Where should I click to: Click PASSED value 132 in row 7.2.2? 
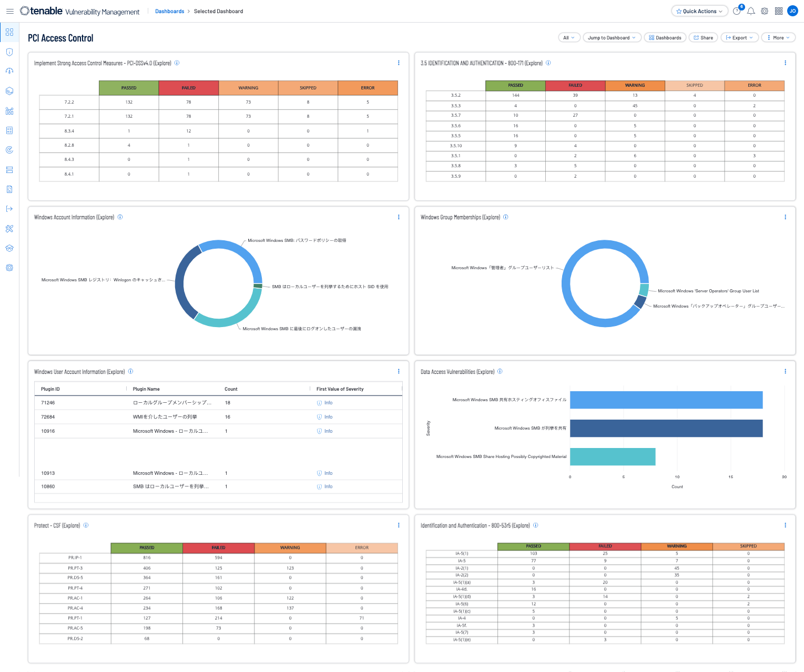129,102
